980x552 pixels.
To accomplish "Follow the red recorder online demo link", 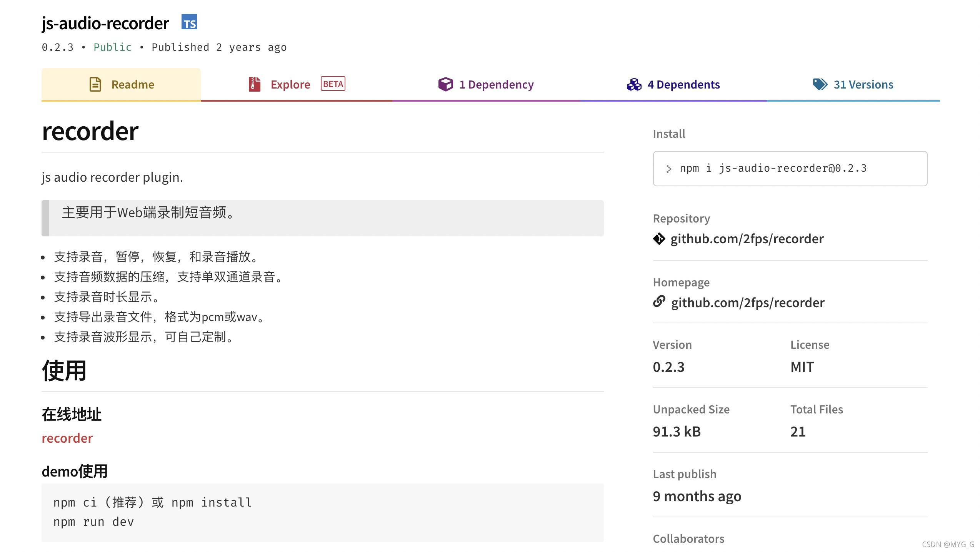I will pos(67,438).
